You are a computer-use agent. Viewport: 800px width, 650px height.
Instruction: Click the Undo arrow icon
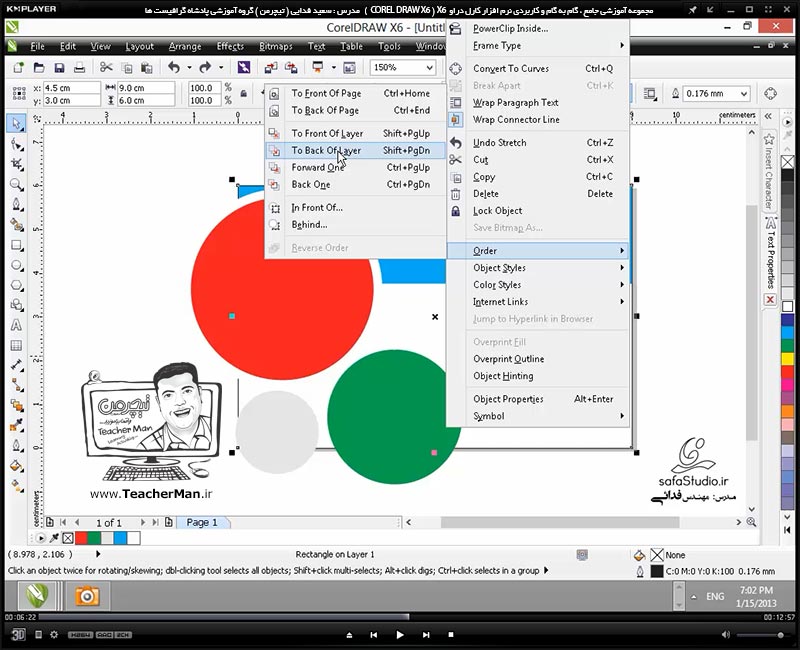coord(174,67)
